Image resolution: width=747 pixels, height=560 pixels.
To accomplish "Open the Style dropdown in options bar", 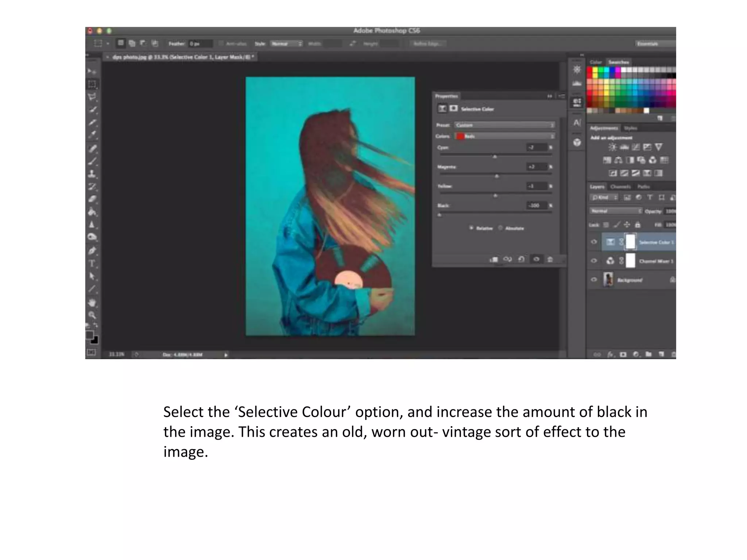I will tap(286, 44).
